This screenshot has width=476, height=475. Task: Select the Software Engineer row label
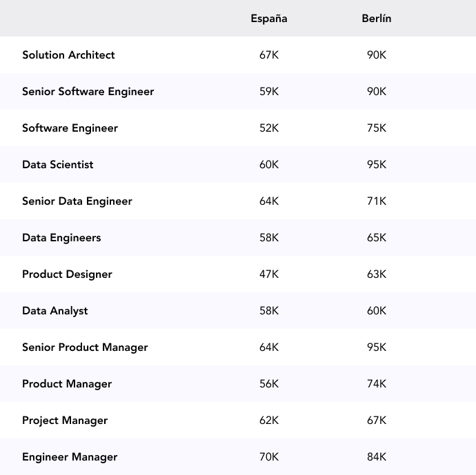coord(70,128)
